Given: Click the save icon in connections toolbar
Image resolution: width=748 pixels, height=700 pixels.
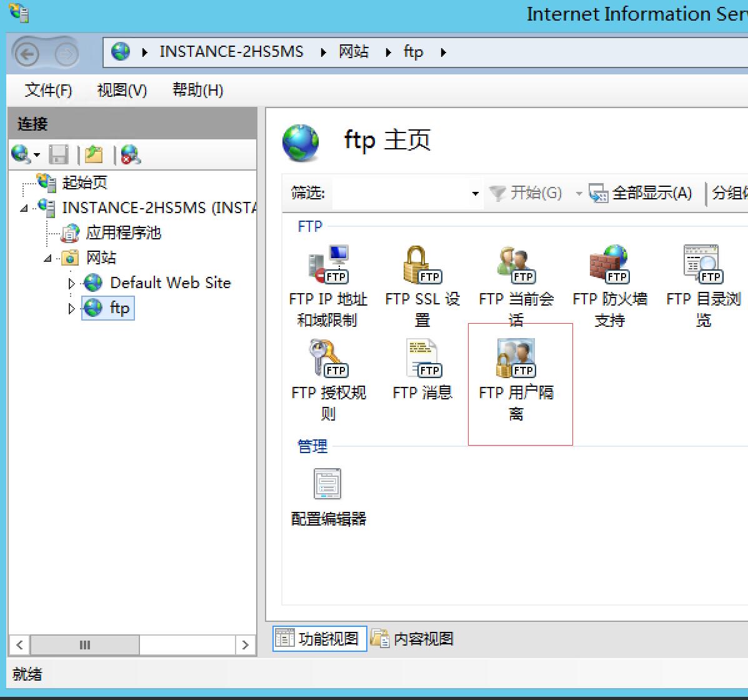Looking at the screenshot, I should [59, 154].
